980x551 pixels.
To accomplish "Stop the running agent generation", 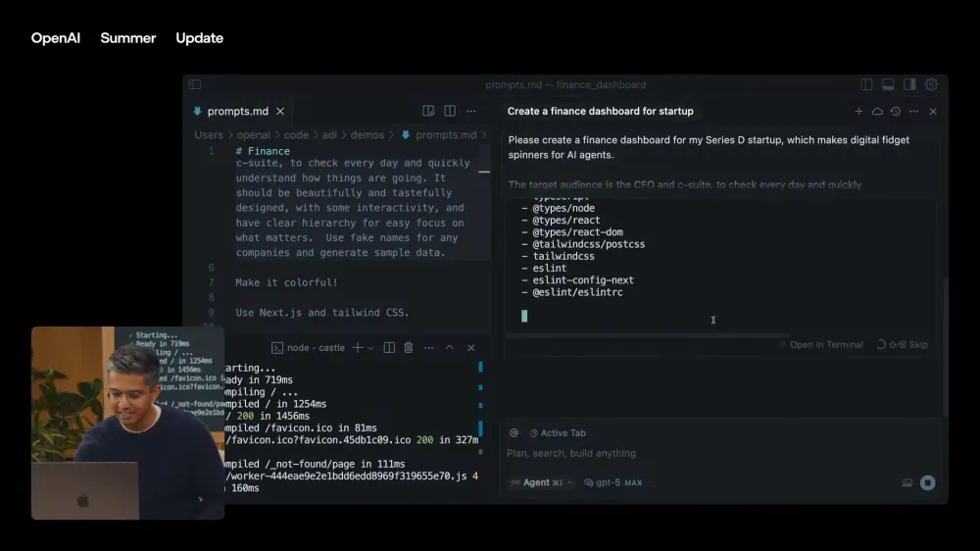I will coord(927,482).
